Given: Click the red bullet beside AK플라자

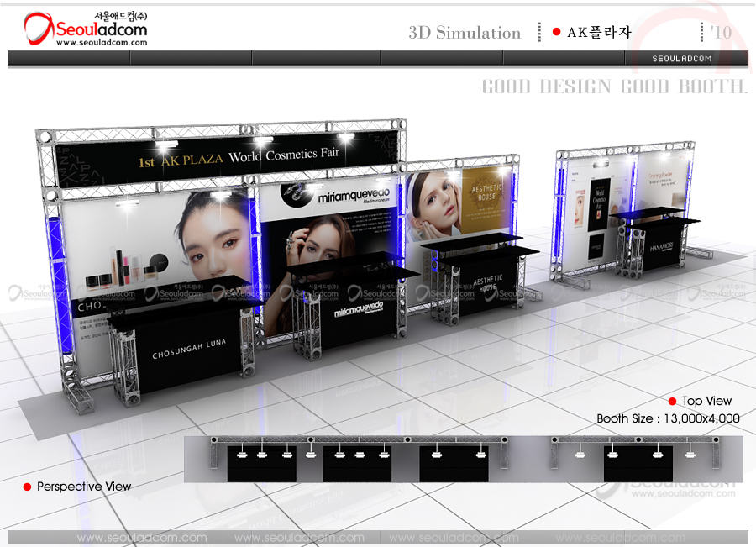Looking at the screenshot, I should point(556,32).
